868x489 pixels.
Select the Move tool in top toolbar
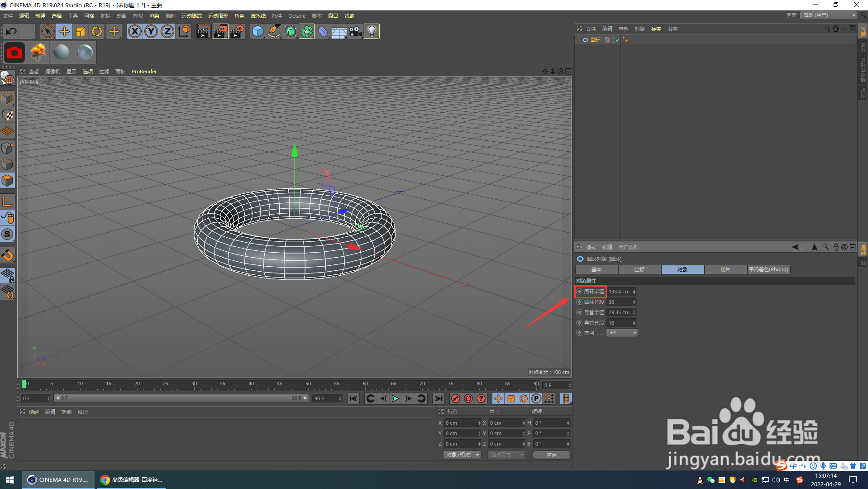(64, 31)
